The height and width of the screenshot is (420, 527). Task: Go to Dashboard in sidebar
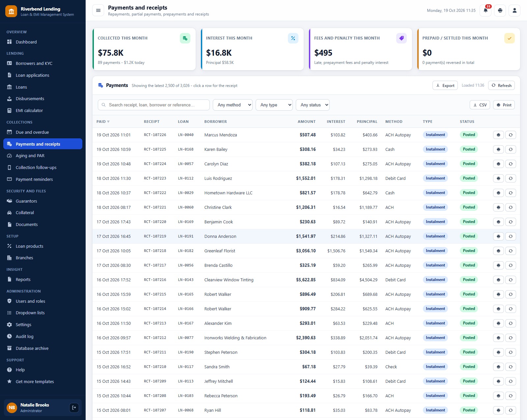click(43, 42)
